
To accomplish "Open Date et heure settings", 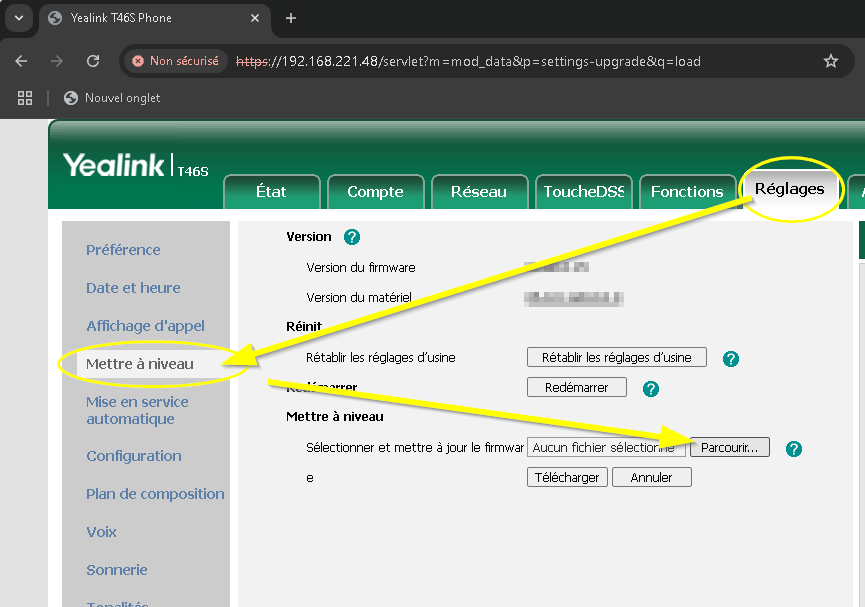I will click(x=133, y=288).
